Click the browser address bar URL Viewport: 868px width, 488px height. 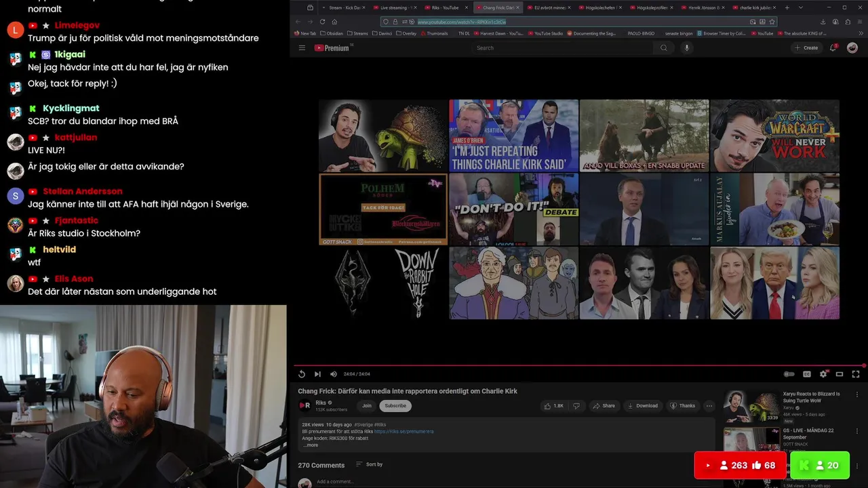point(461,22)
